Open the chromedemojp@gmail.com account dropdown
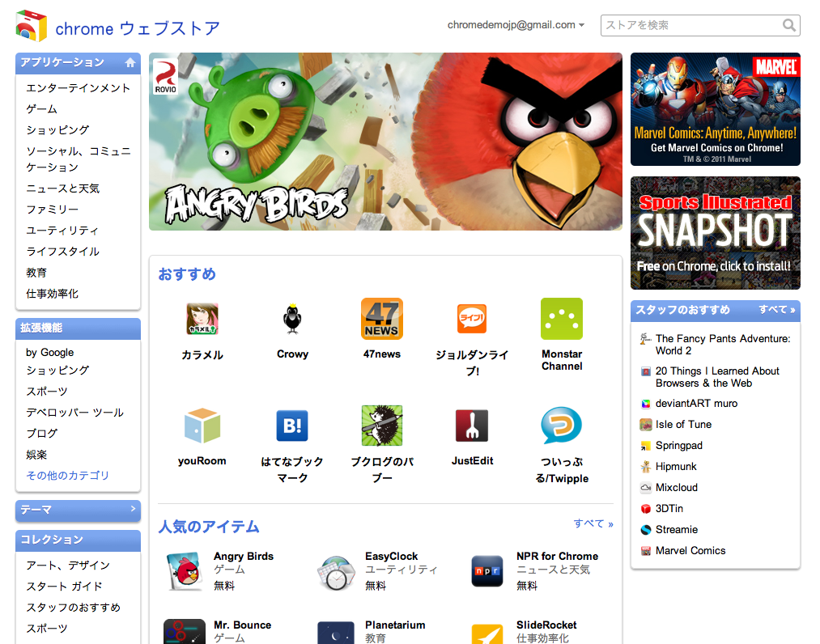 pyautogui.click(x=513, y=24)
